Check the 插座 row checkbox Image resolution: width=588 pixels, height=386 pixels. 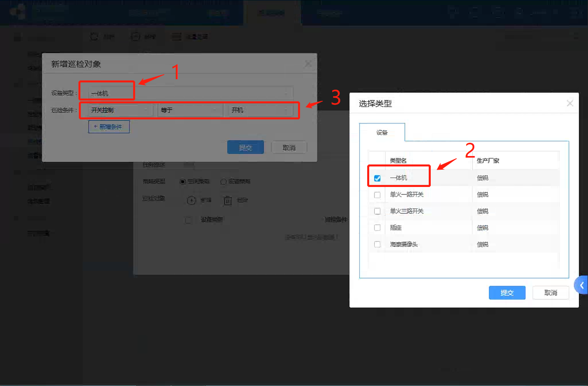tap(377, 228)
